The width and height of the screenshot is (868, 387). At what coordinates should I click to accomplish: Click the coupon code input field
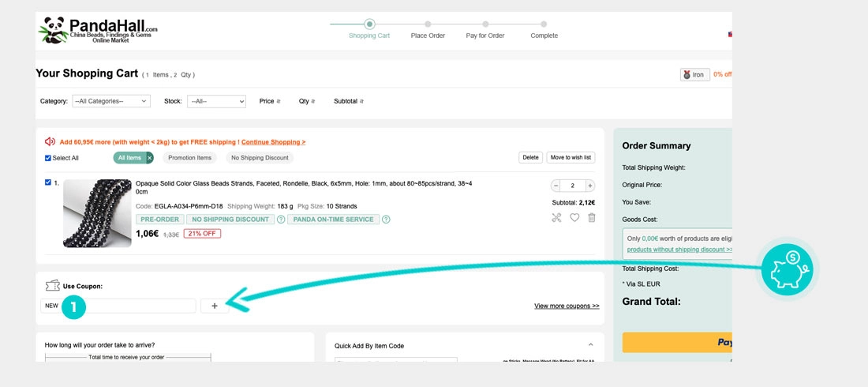pos(118,306)
